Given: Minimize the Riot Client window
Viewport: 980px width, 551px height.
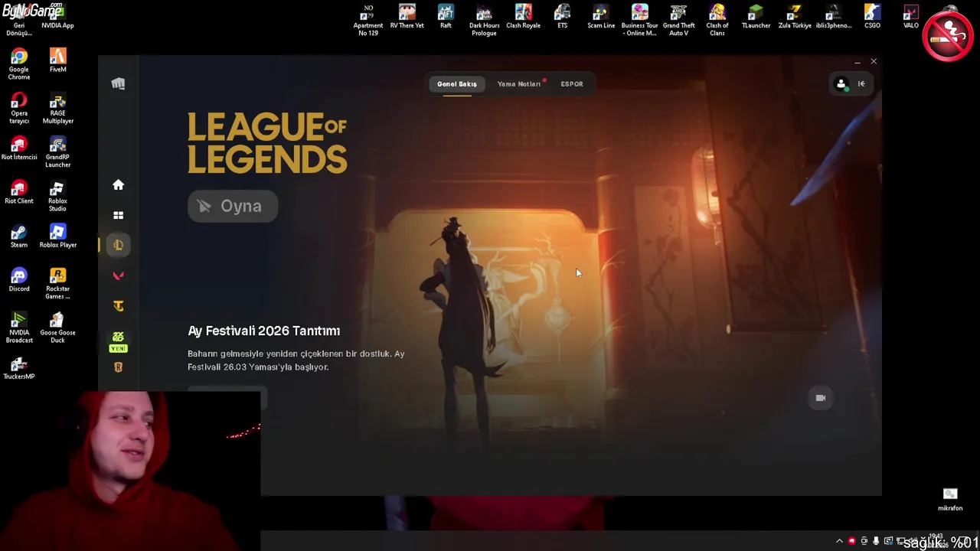Looking at the screenshot, I should coord(857,61).
